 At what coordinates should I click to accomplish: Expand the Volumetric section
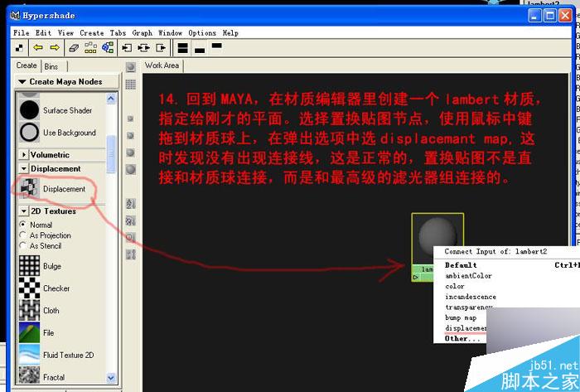[x=24, y=155]
